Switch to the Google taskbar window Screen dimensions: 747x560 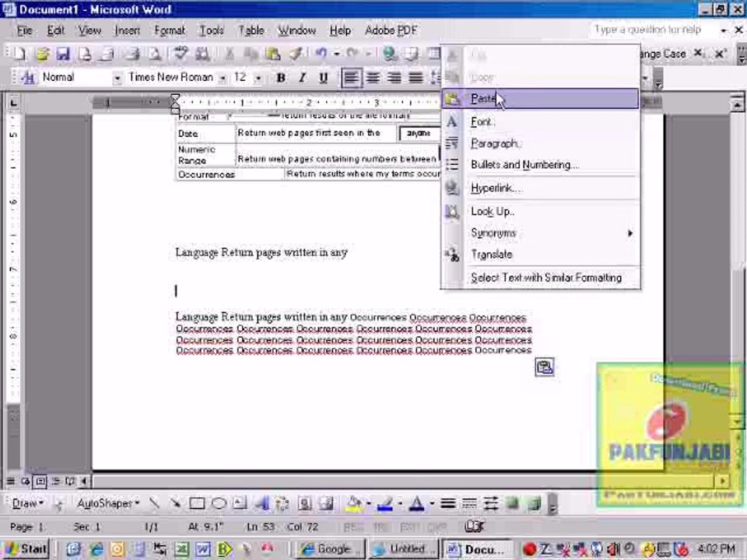[331, 549]
